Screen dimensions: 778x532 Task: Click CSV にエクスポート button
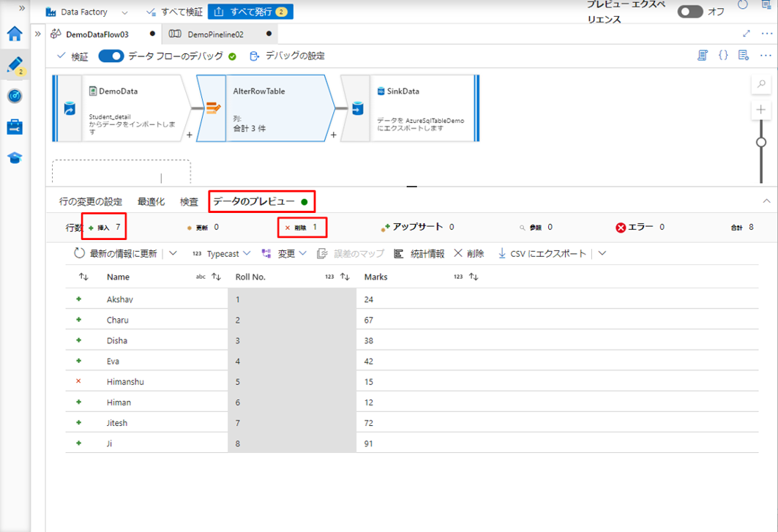coord(542,254)
